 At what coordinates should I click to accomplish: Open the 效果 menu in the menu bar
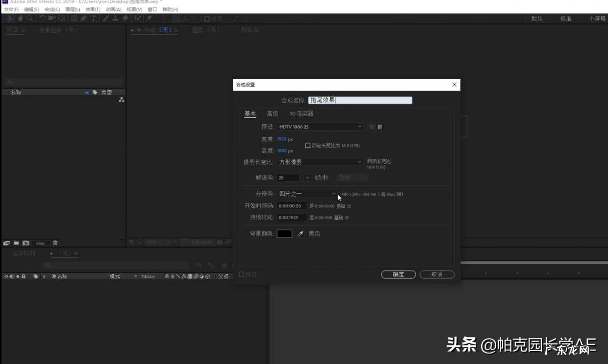tap(94, 9)
